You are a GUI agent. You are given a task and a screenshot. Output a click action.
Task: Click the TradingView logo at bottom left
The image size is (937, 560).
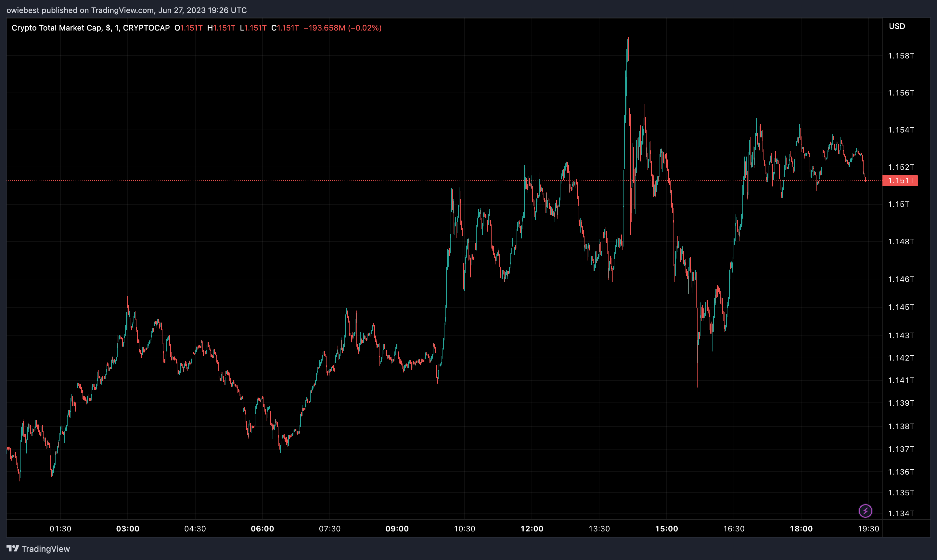click(38, 549)
